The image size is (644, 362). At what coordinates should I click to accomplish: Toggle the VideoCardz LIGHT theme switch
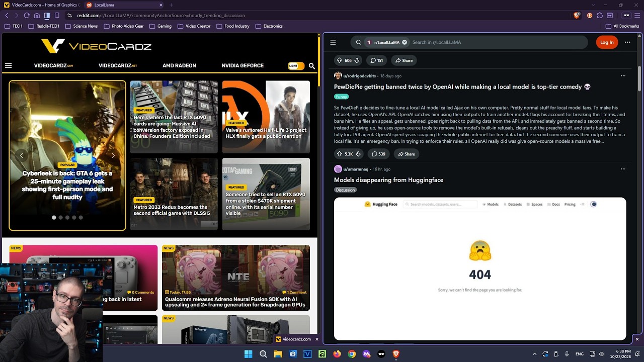296,66
